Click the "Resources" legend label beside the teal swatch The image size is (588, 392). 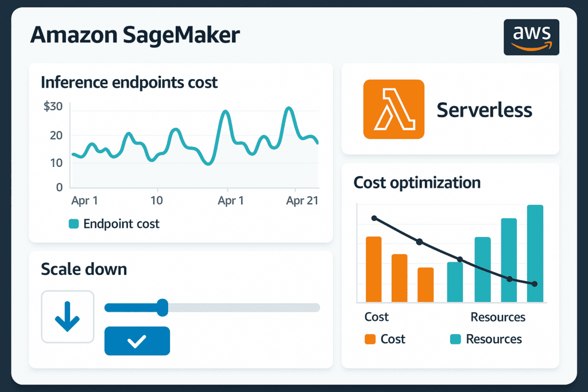coord(494,339)
